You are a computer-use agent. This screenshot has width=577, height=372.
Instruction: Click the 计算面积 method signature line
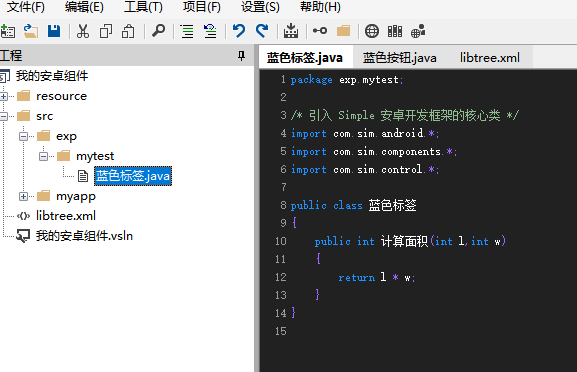(410, 241)
